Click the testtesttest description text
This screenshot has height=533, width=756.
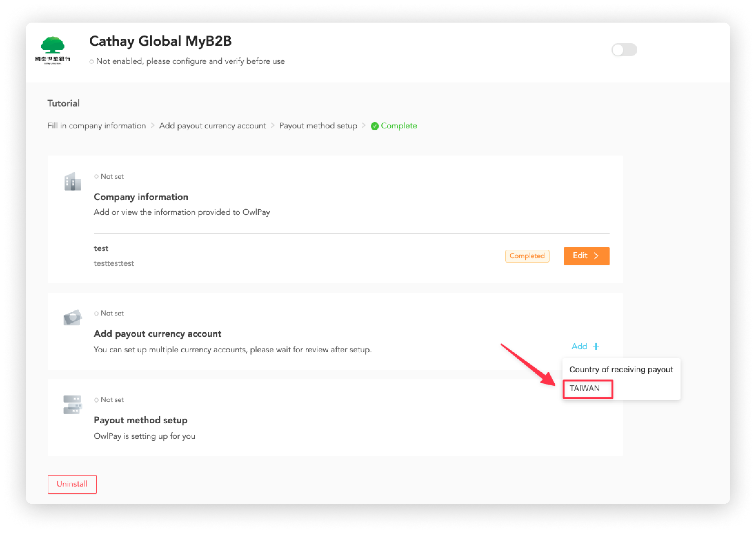pyautogui.click(x=114, y=263)
